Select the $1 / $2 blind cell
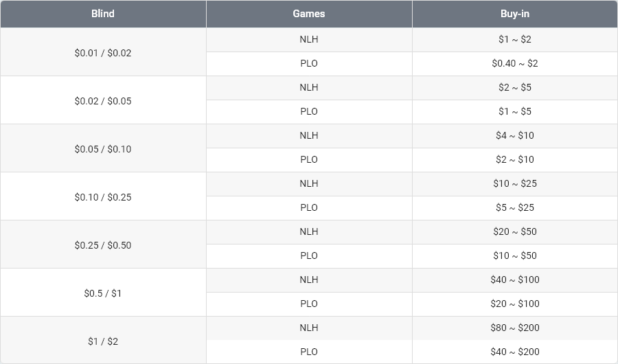Viewport: 618px width, 364px height. tap(103, 341)
